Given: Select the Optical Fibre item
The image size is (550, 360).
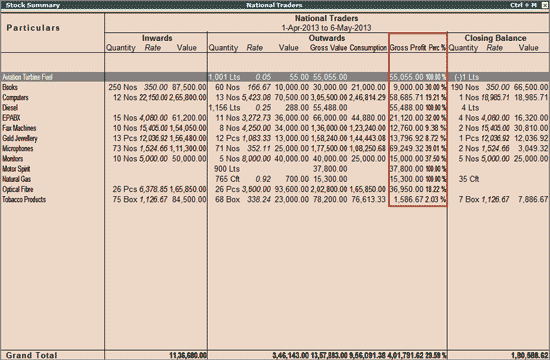Looking at the screenshot, I should pos(18,189).
